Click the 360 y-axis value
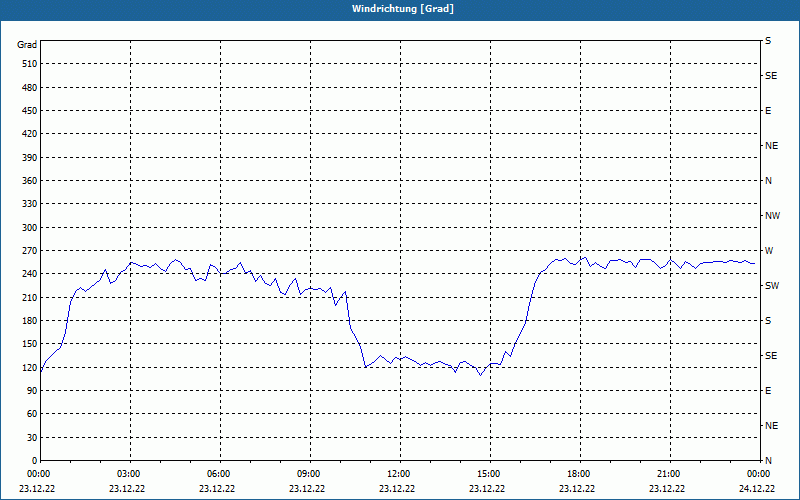 pos(30,181)
